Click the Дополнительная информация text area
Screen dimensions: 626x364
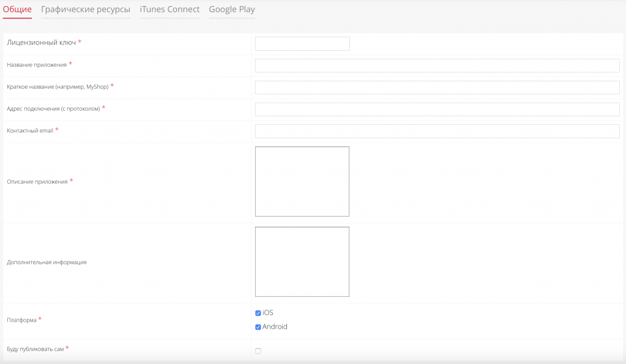(x=302, y=262)
